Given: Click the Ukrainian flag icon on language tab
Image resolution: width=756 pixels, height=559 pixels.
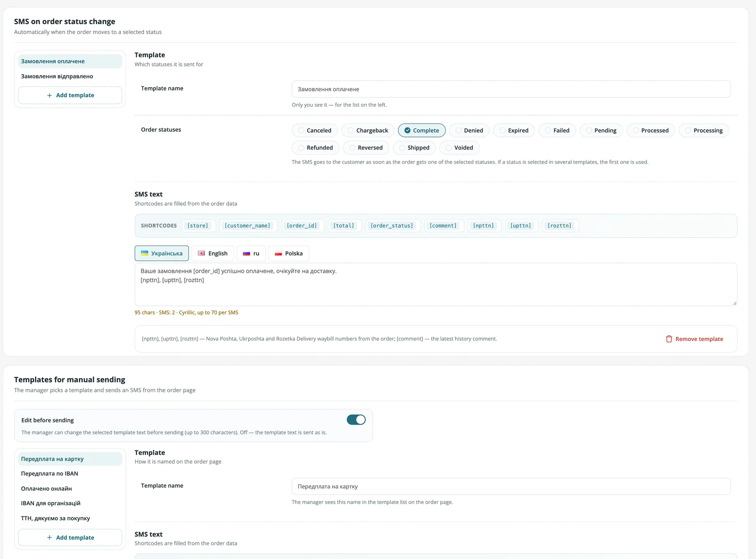Looking at the screenshot, I should (x=145, y=254).
